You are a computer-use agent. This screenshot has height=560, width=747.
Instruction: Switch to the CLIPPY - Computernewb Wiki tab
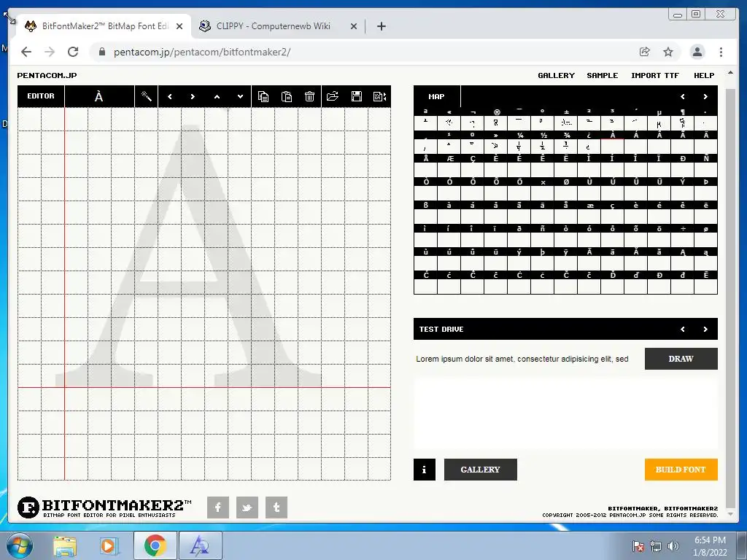coord(273,26)
